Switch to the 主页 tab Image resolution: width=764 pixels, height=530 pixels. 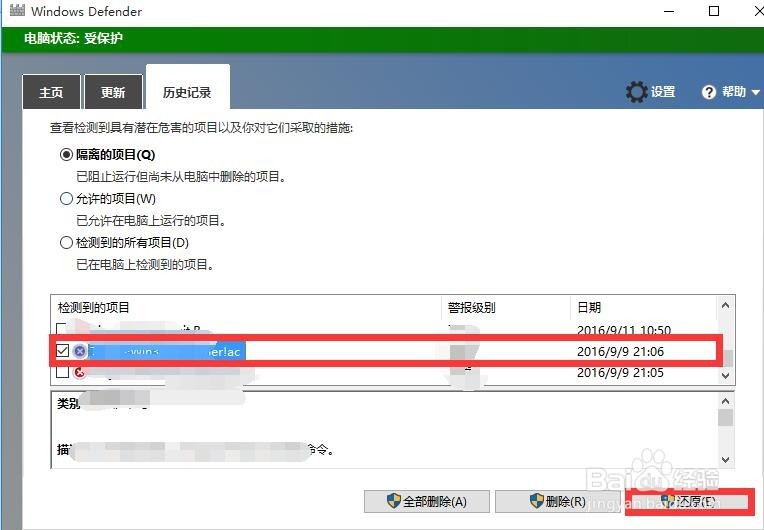[51, 92]
